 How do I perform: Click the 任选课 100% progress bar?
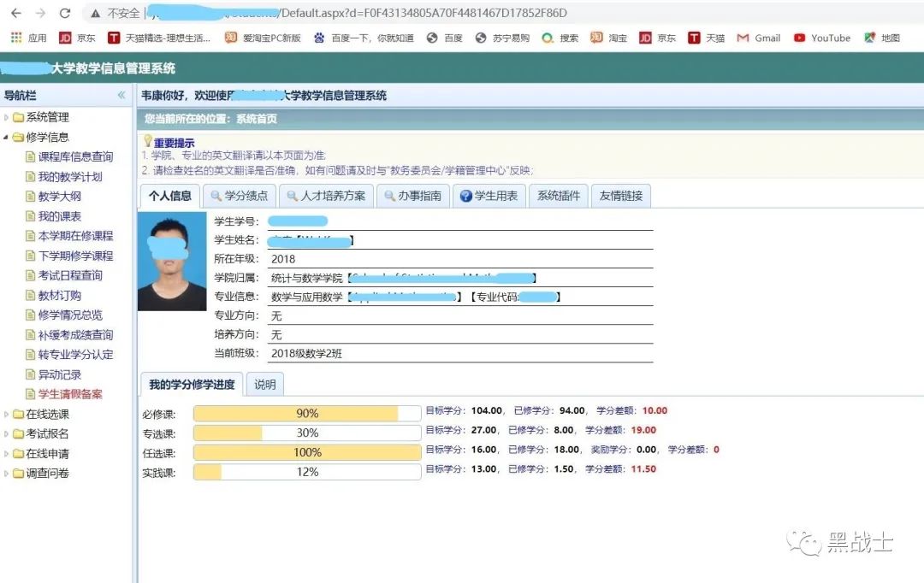coord(307,452)
